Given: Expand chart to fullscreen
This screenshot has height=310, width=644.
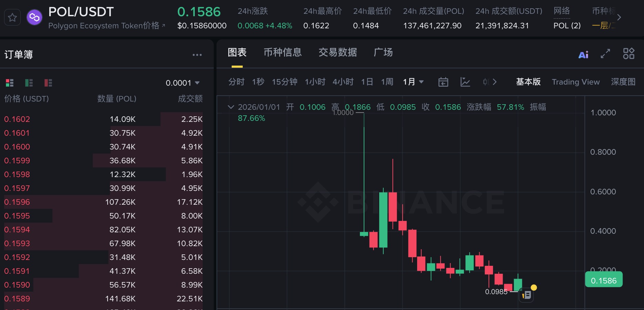Looking at the screenshot, I should [605, 54].
